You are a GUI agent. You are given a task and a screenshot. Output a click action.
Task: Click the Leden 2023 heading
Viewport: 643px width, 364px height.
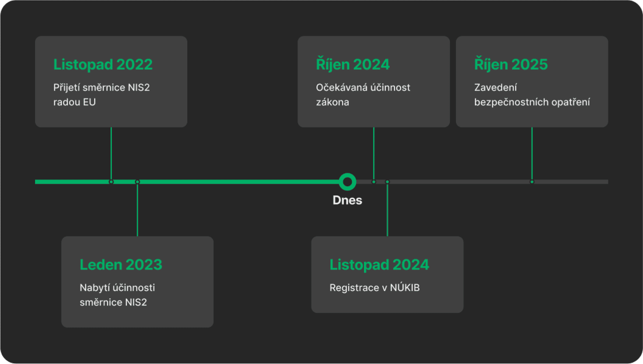(121, 264)
